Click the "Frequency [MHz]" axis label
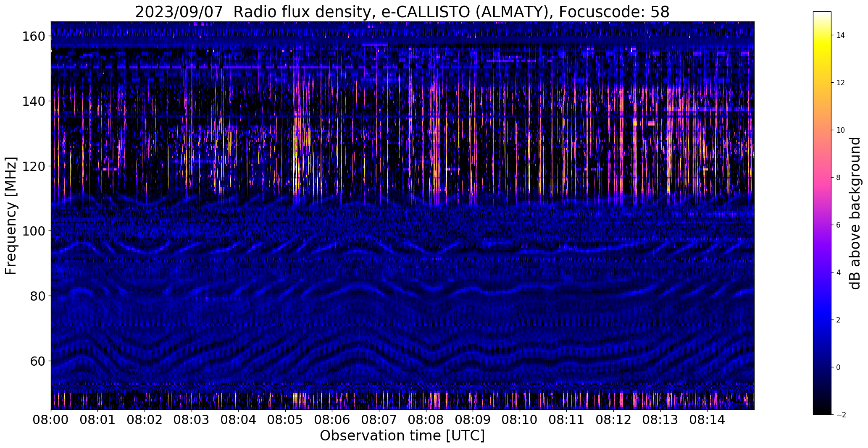The image size is (868, 448). click(x=11, y=216)
